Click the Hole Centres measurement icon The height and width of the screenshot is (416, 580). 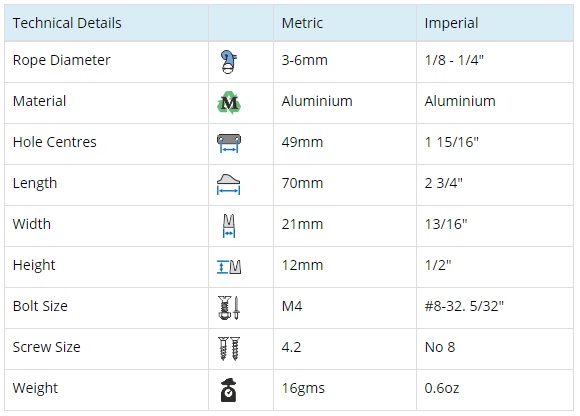[229, 143]
